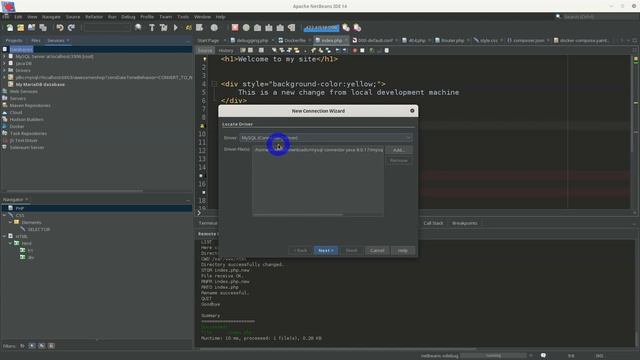Click the Databases root node icon
Image resolution: width=640 pixels, height=360 pixels.
point(5,49)
